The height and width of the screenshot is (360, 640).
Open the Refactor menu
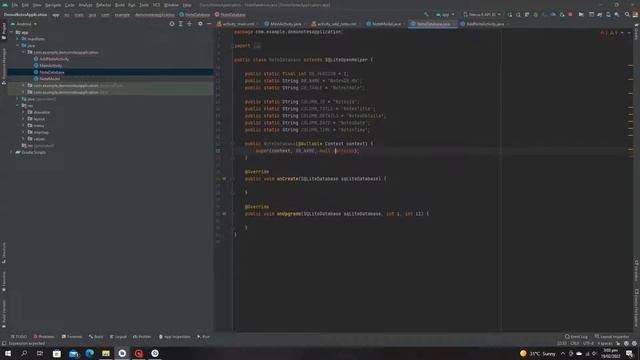coord(103,5)
